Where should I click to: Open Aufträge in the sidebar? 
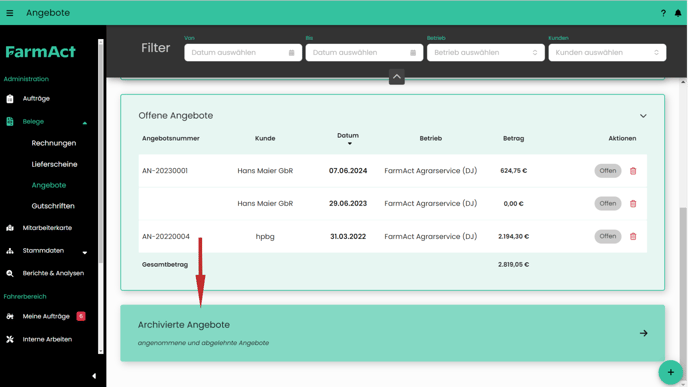(36, 99)
